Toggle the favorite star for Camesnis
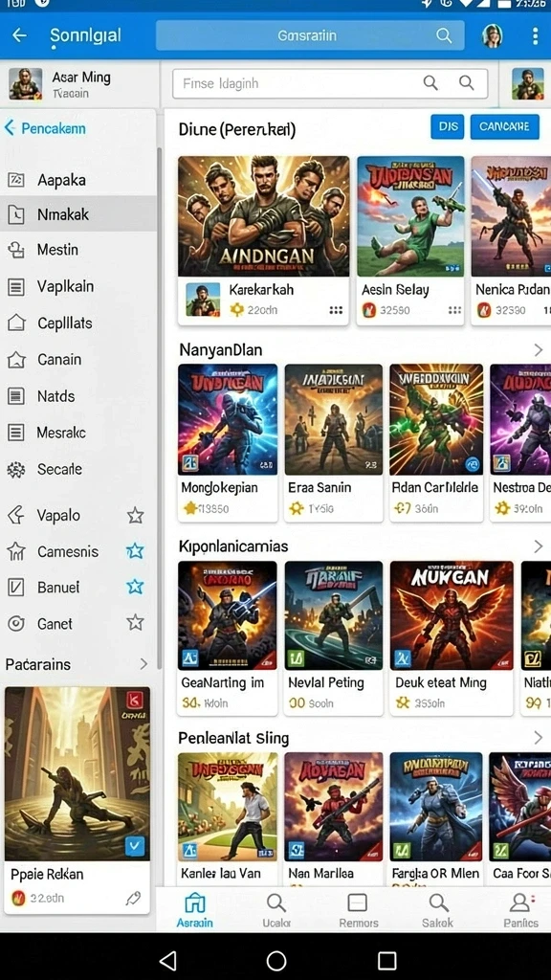 (135, 551)
